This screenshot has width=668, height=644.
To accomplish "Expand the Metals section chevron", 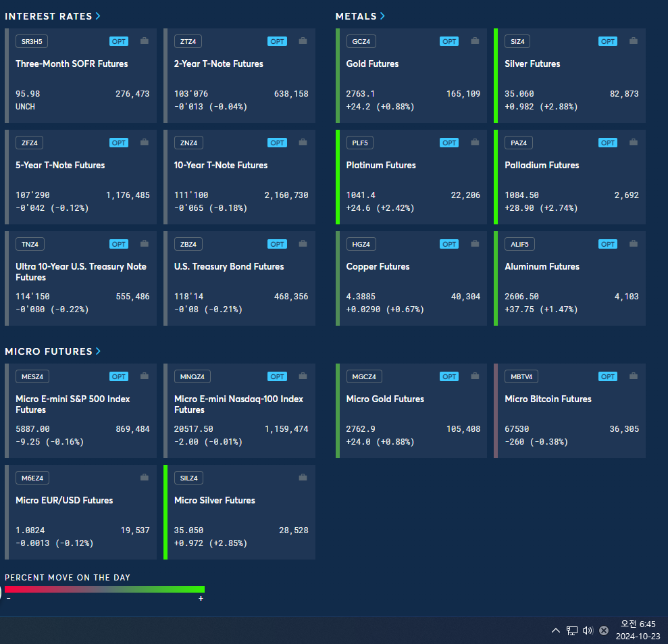I will coord(382,16).
